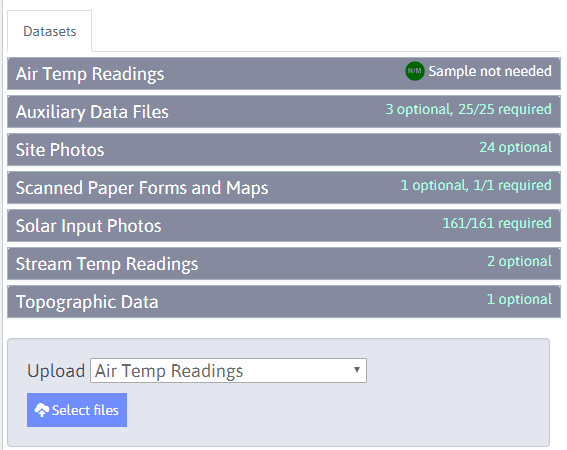
Task: Click the 3 optional, 25/25 required status
Action: 469,109
